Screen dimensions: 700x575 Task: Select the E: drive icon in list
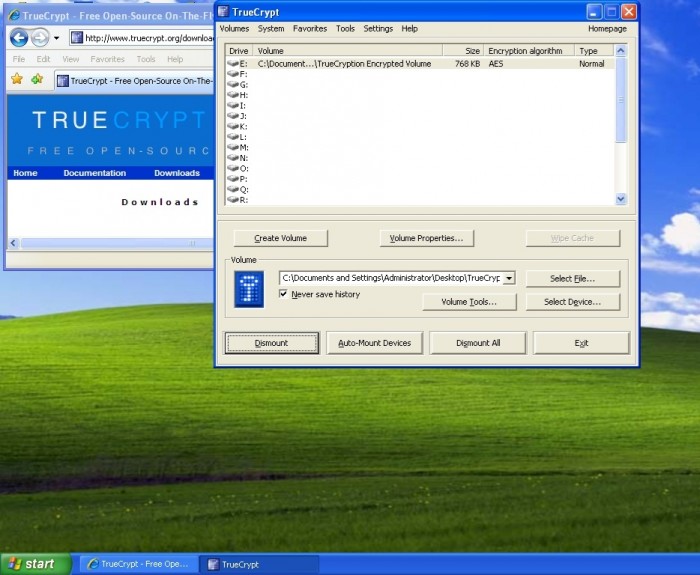tap(235, 64)
